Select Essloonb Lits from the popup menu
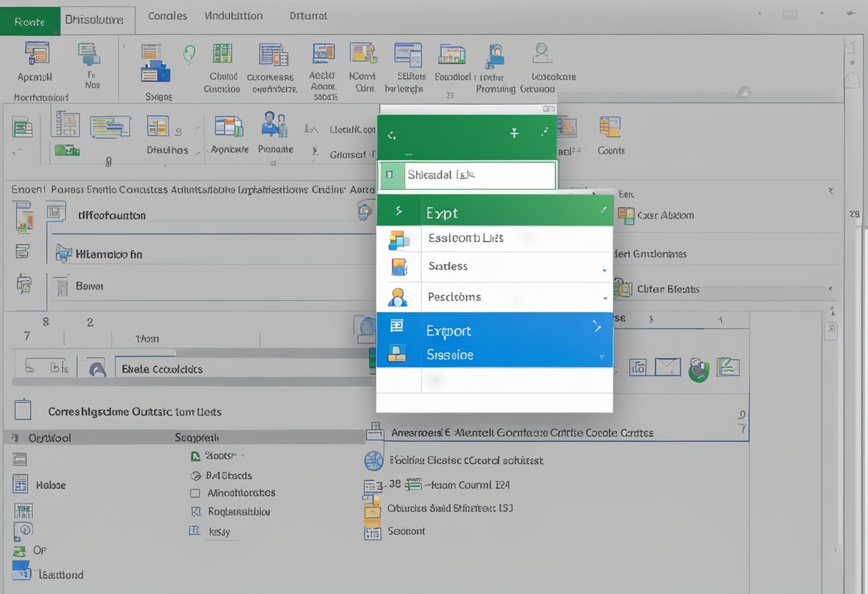This screenshot has width=868, height=594. [x=465, y=238]
